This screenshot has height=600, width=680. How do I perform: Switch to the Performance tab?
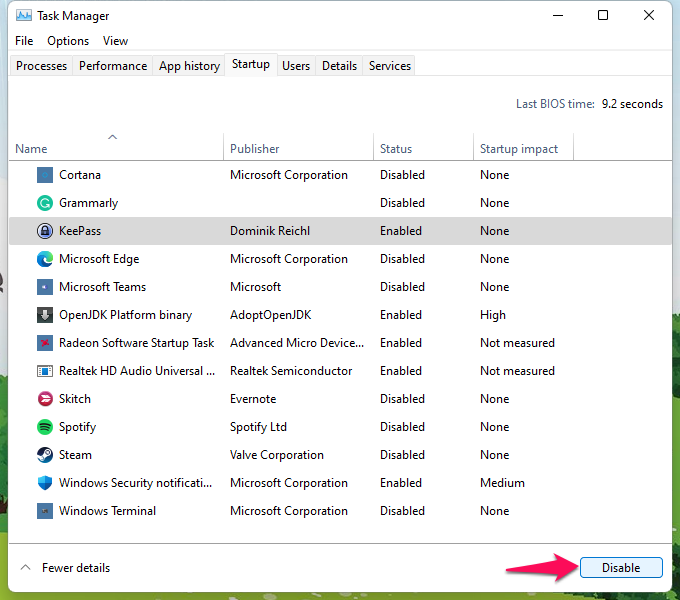[x=113, y=66]
